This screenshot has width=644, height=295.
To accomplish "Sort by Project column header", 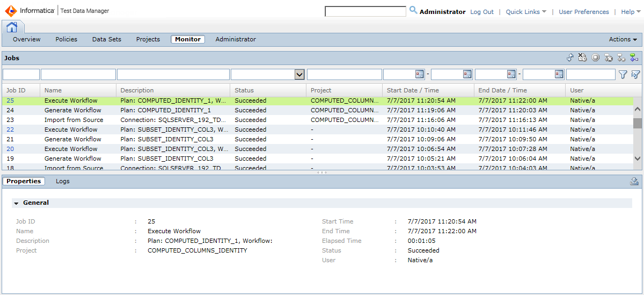I will pyautogui.click(x=344, y=90).
